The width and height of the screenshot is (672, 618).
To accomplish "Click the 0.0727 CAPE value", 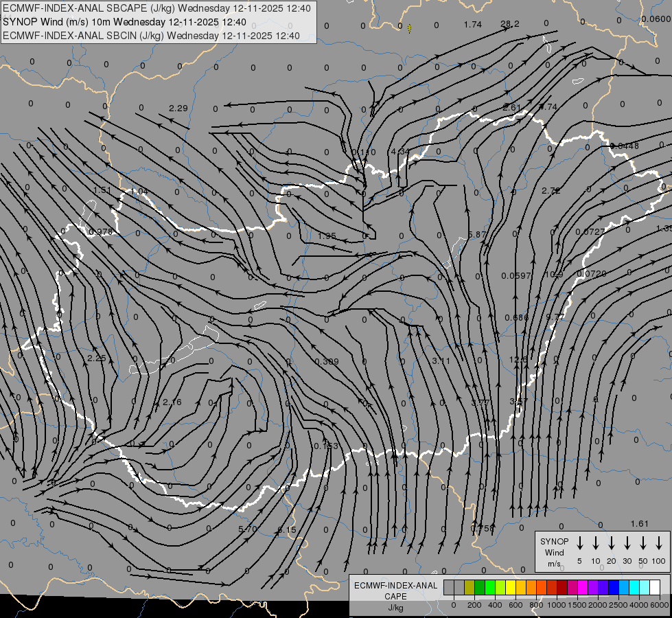I will pos(590,231).
